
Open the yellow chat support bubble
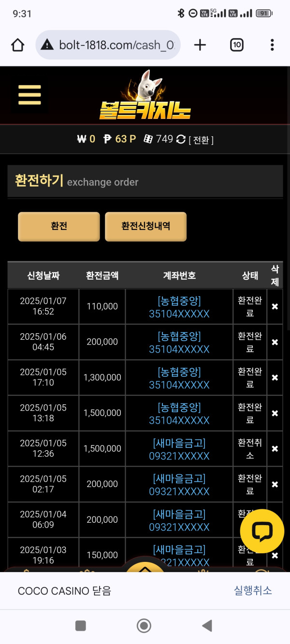262,531
